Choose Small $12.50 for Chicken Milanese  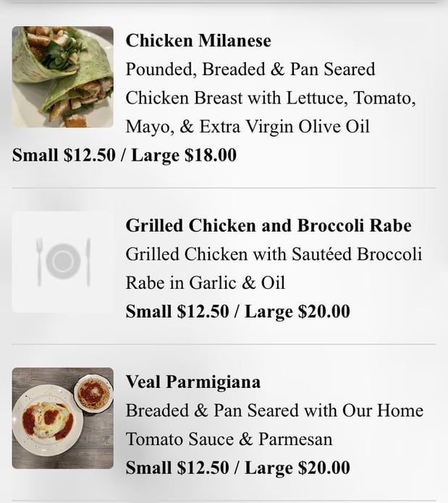coord(64,155)
